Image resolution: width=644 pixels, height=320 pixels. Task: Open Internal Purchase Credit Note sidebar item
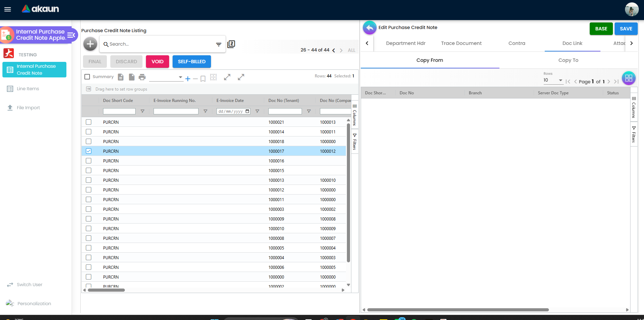pyautogui.click(x=34, y=69)
